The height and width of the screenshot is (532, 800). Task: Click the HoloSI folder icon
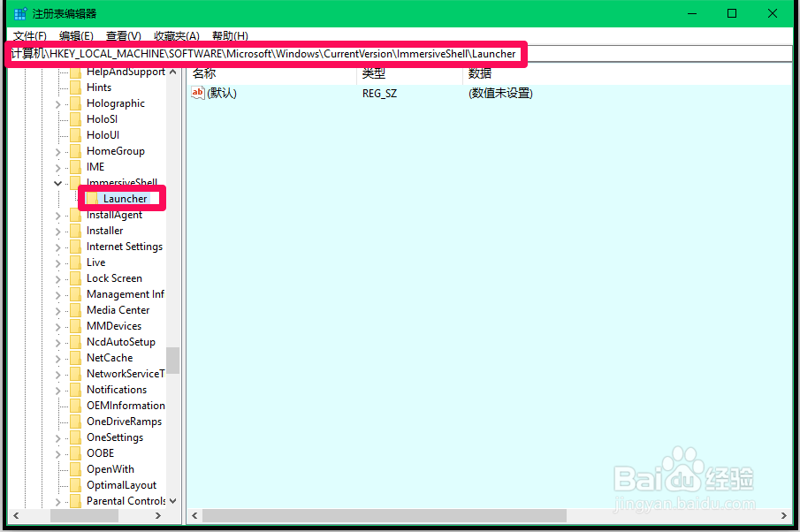pos(75,119)
